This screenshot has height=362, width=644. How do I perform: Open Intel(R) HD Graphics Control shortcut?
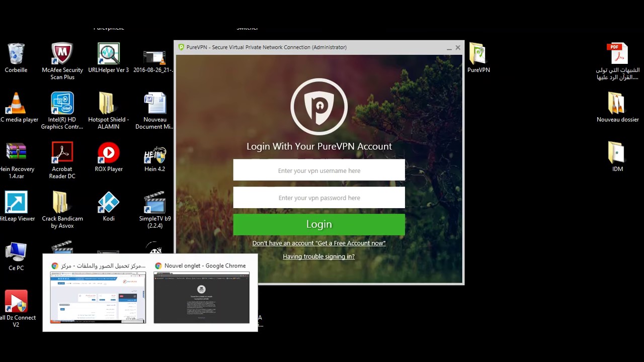[62, 103]
